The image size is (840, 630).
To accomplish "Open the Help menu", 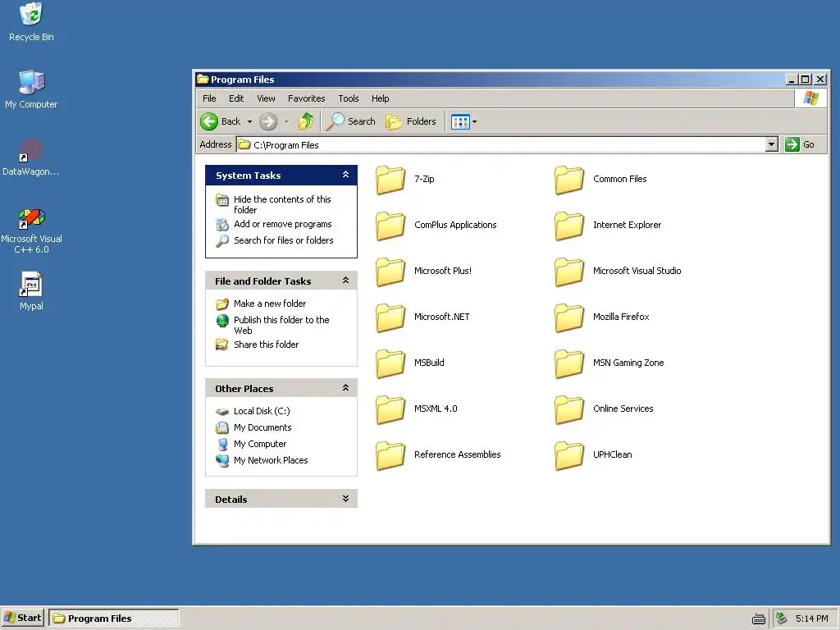I will click(x=381, y=98).
